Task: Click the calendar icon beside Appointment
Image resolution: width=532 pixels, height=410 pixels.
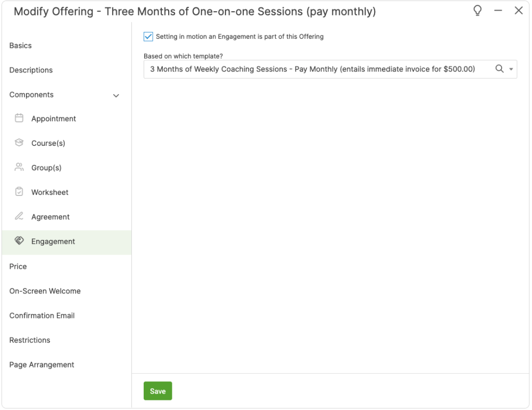Action: pyautogui.click(x=19, y=118)
